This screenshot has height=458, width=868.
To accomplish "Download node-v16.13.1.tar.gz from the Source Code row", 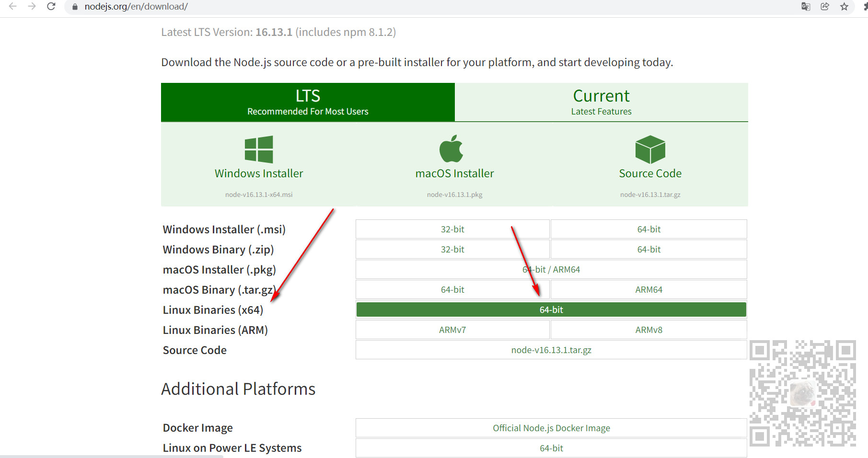I will 551,350.
